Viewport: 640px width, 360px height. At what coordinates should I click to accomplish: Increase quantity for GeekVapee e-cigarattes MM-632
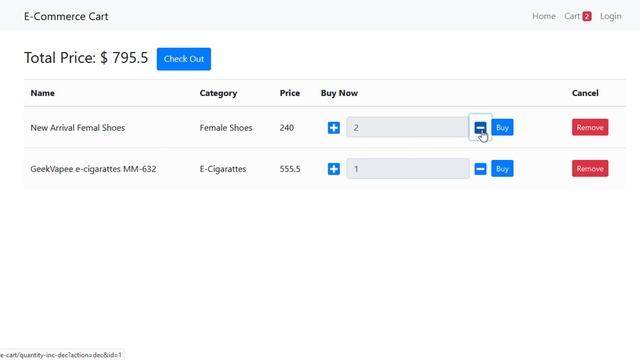pyautogui.click(x=333, y=169)
